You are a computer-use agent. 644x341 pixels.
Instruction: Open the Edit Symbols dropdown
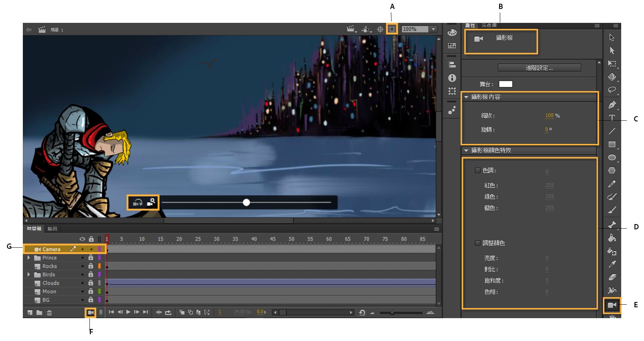pos(366,29)
